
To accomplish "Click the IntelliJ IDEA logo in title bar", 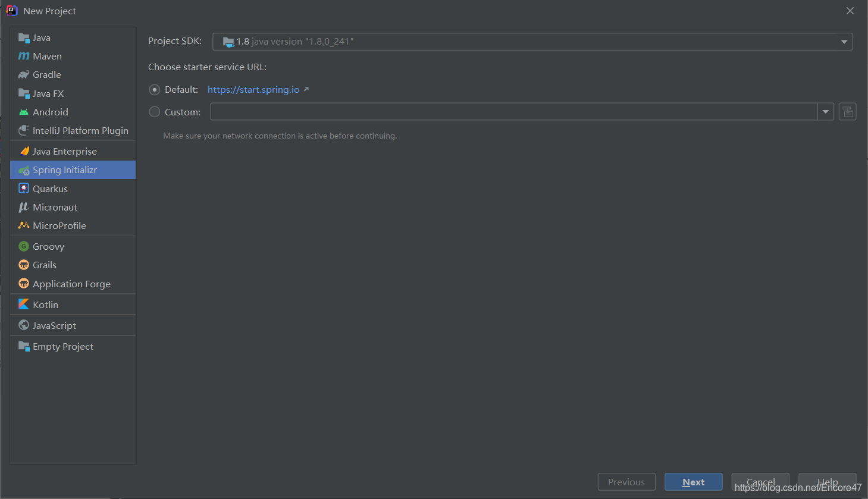I will [11, 11].
